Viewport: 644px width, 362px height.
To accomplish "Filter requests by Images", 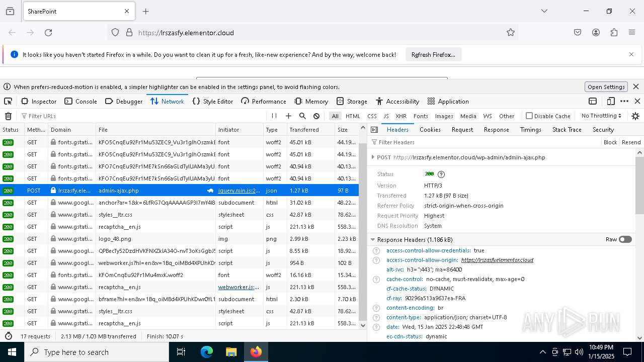I will click(444, 116).
